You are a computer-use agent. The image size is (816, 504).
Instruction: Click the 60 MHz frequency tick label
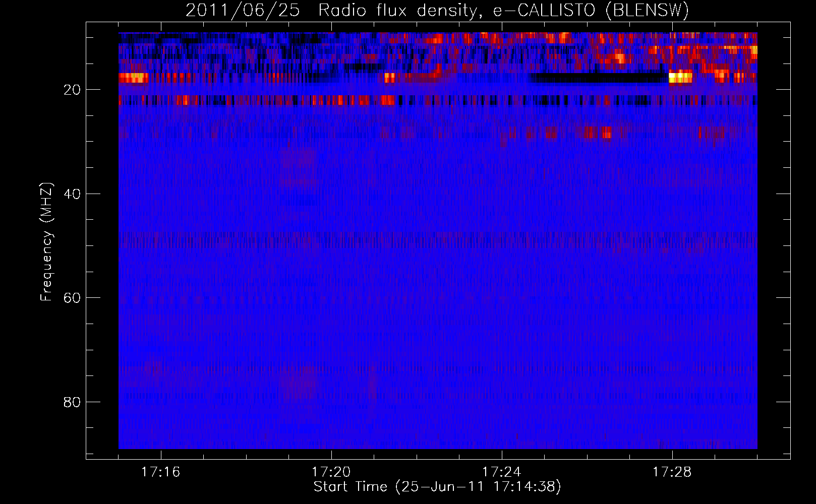(x=73, y=298)
